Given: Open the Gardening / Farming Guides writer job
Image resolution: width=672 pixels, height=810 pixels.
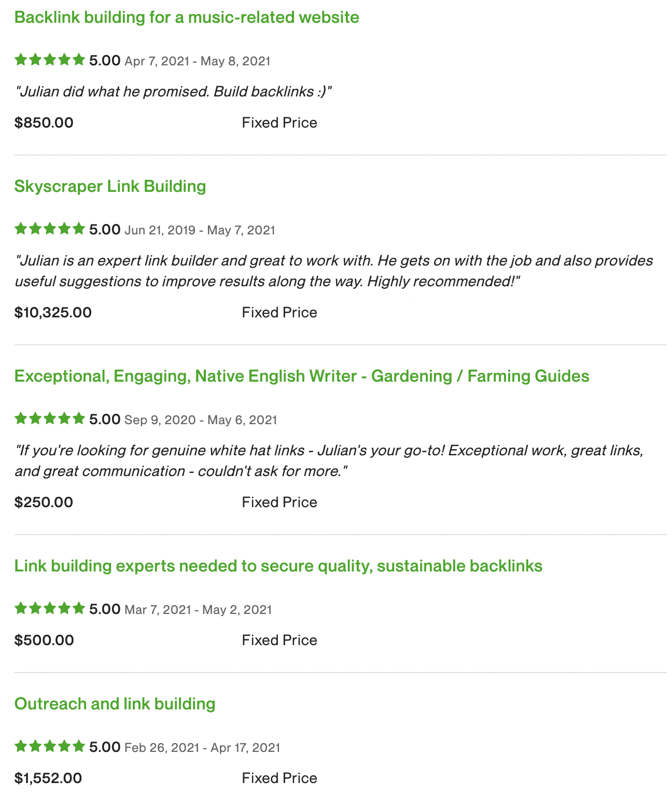Looking at the screenshot, I should tap(302, 376).
